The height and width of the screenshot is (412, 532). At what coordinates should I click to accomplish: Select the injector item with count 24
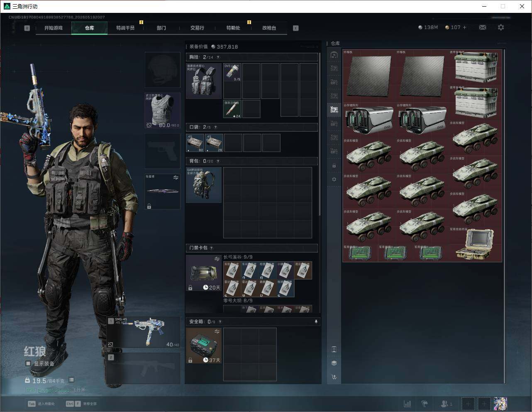pyautogui.click(x=232, y=109)
